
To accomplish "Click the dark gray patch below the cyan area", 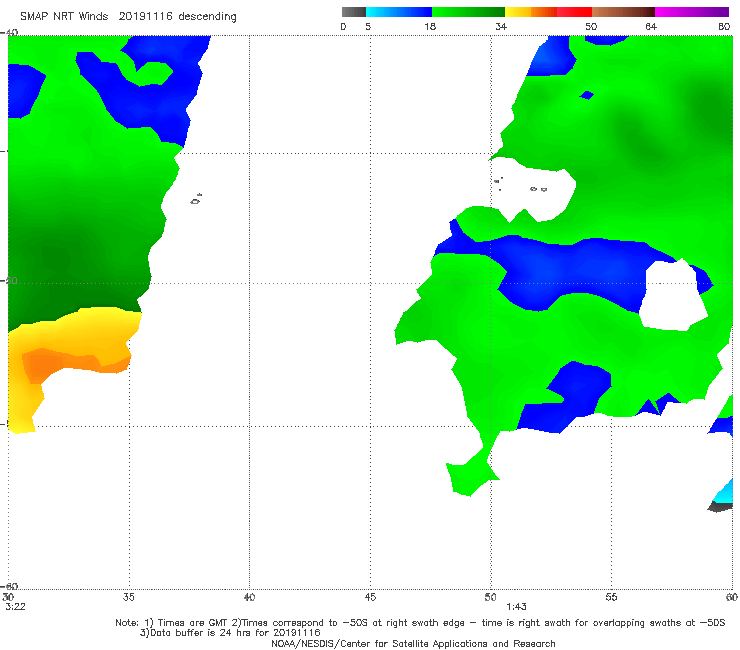I will (x=720, y=507).
